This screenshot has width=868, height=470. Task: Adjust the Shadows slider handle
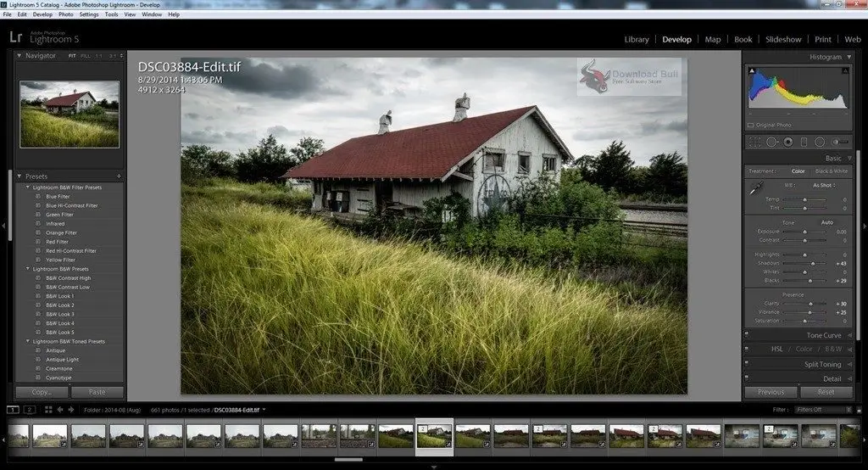(x=813, y=263)
